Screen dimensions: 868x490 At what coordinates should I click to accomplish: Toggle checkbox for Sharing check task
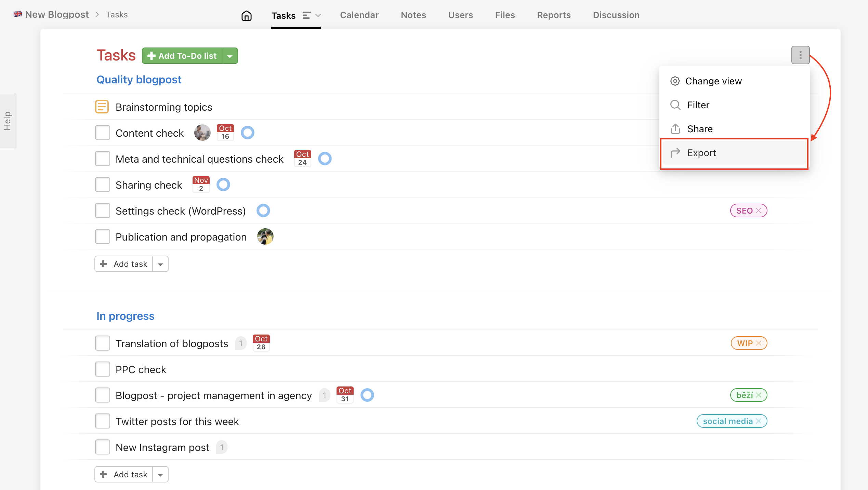(x=103, y=185)
